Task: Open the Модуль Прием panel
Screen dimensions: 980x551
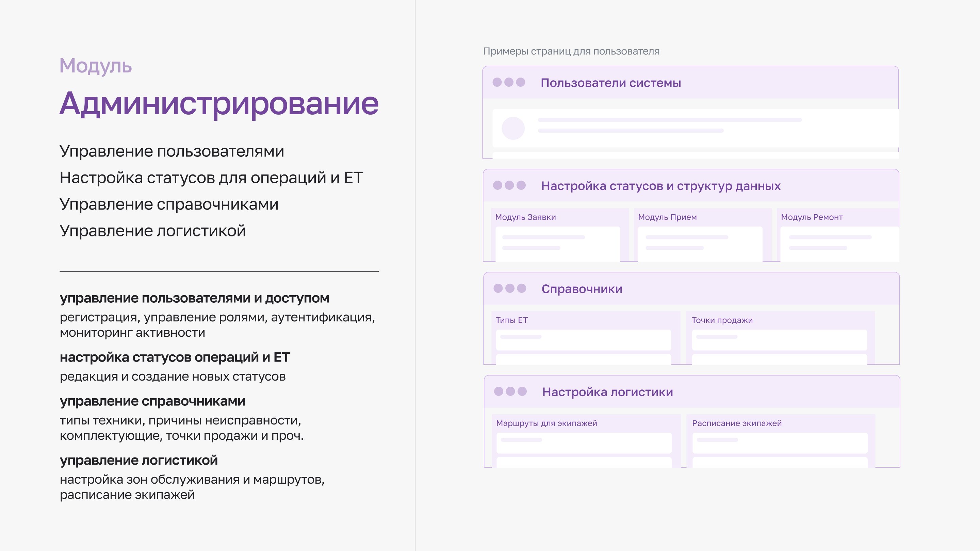Action: pyautogui.click(x=667, y=217)
